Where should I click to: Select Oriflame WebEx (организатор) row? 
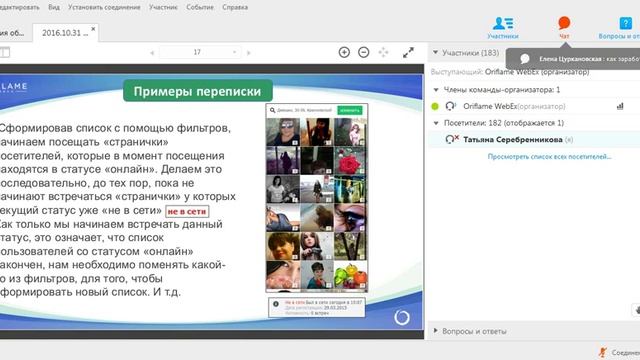pyautogui.click(x=534, y=106)
